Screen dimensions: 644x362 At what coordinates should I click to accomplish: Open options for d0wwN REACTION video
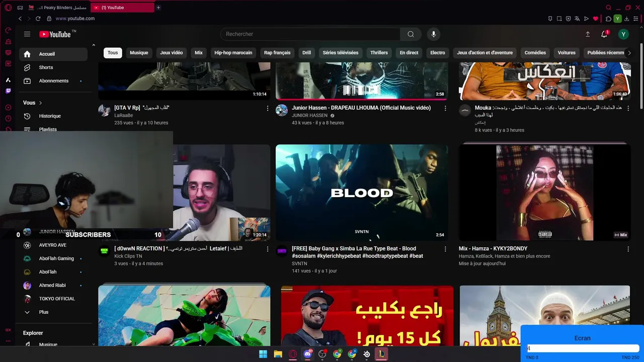[268, 249]
